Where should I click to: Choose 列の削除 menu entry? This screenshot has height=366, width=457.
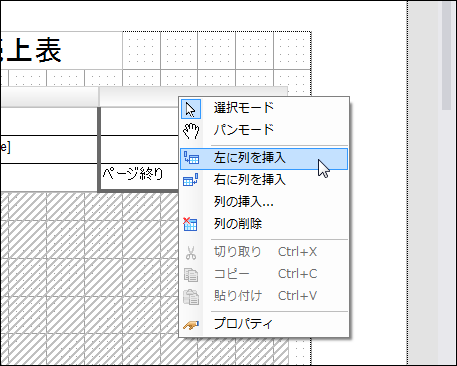pyautogui.click(x=264, y=224)
